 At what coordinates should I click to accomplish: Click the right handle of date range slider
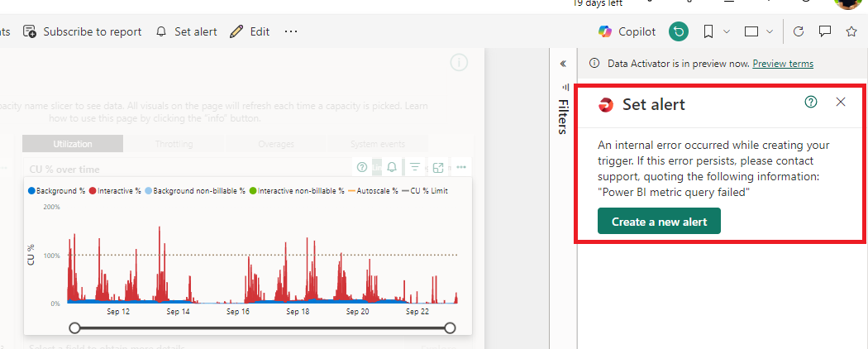(450, 328)
